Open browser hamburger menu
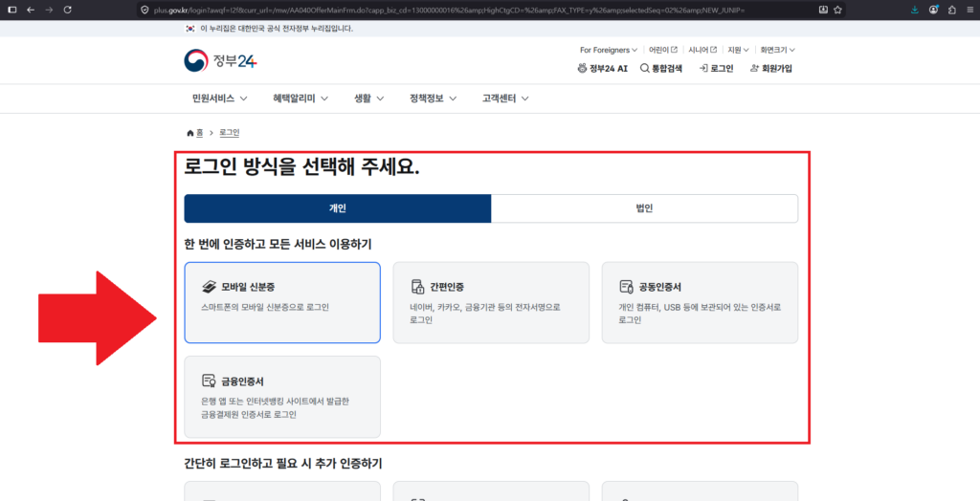The width and height of the screenshot is (980, 501). click(969, 10)
